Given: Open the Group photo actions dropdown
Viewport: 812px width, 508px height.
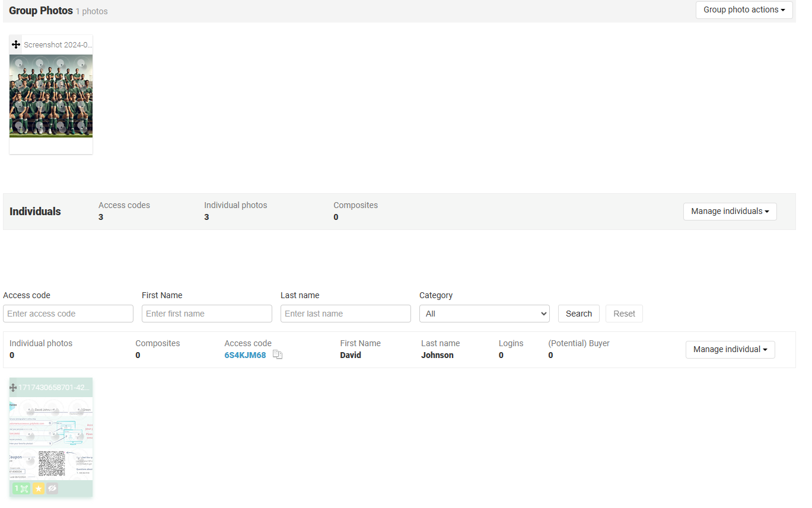Looking at the screenshot, I should tap(744, 9).
